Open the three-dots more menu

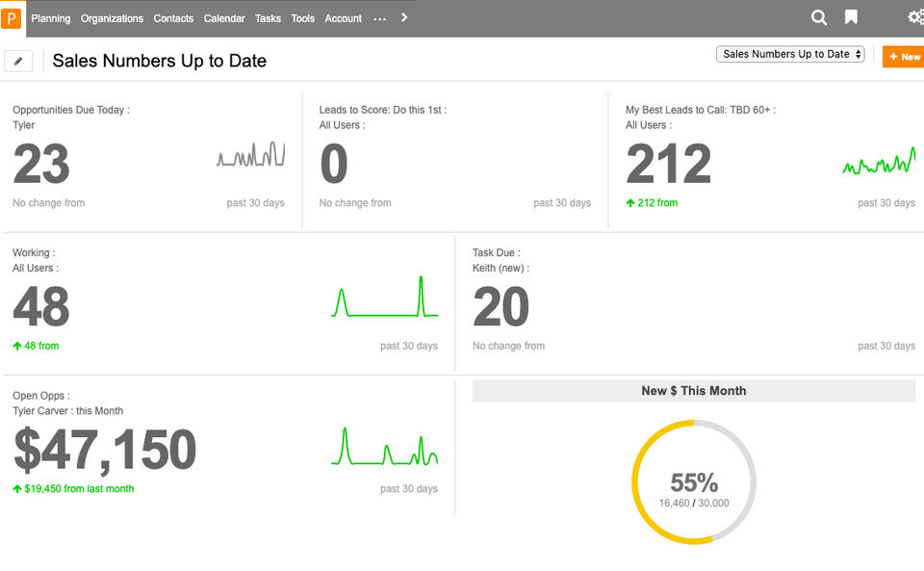coord(379,18)
